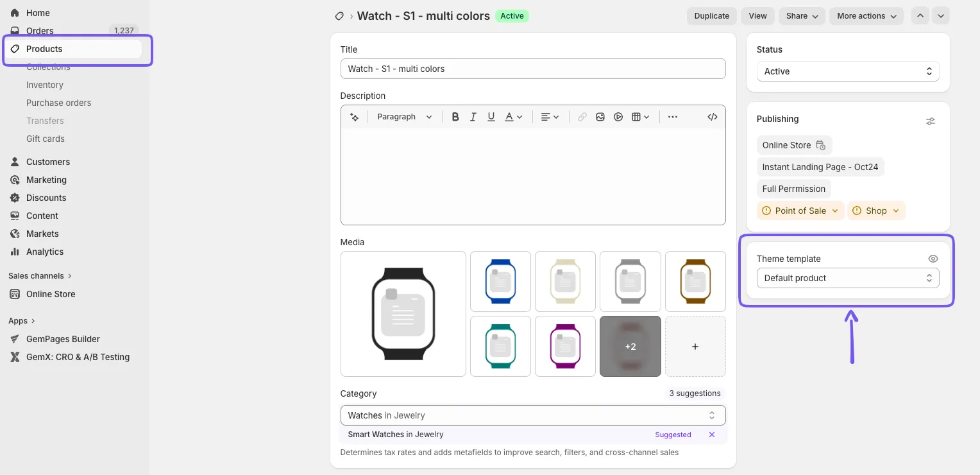Open the More actions menu
Image resolution: width=980 pixels, height=475 pixels.
click(x=866, y=16)
